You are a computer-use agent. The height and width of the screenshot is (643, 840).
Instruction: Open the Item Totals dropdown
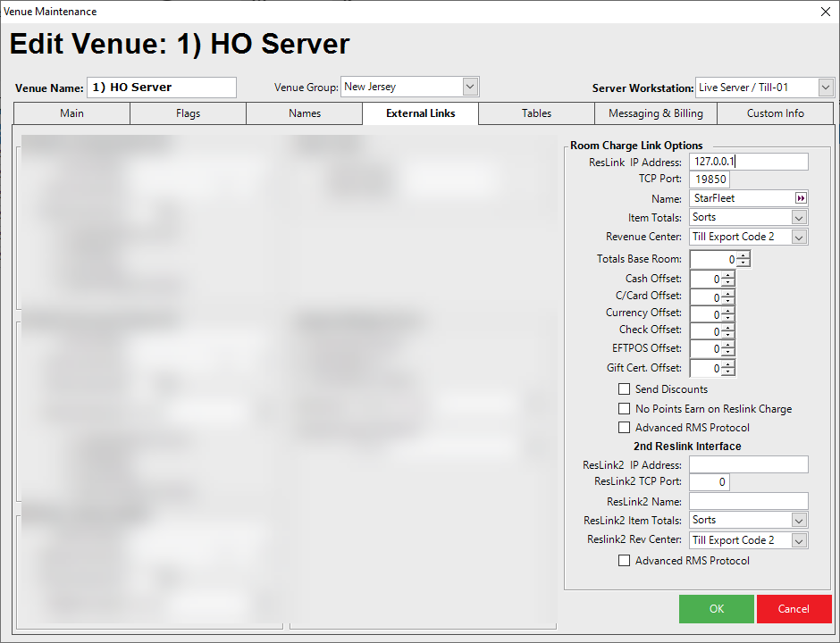(x=799, y=218)
